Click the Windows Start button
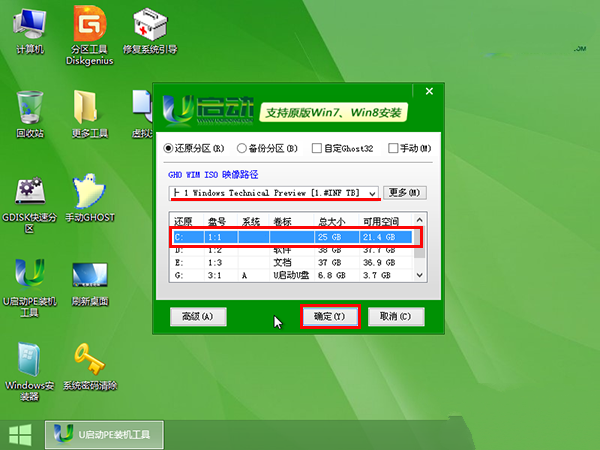The width and height of the screenshot is (600, 450). click(19, 433)
